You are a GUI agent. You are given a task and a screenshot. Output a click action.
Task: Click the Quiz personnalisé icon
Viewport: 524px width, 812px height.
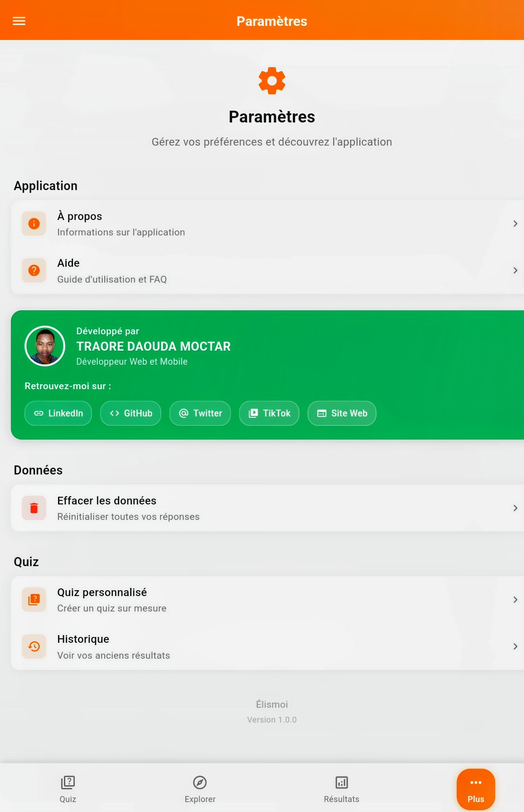(34, 600)
